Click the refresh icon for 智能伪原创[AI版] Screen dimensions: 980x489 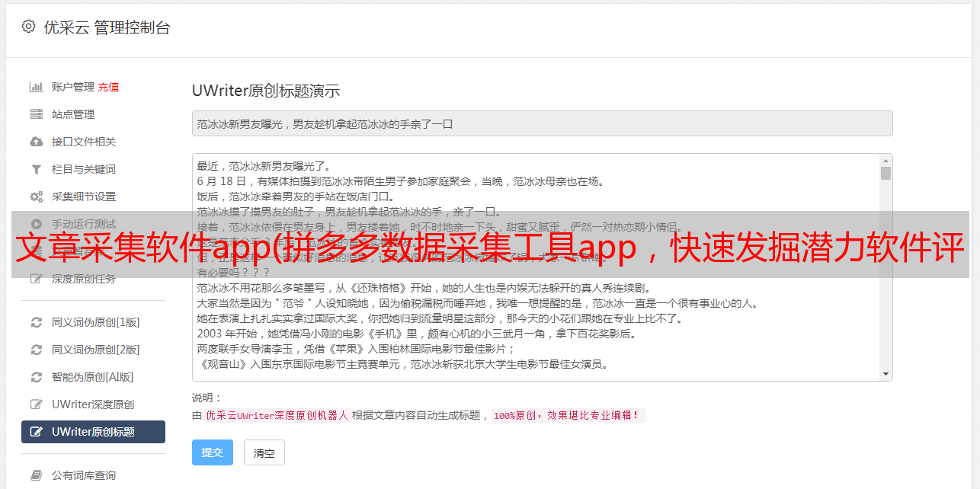(x=36, y=377)
